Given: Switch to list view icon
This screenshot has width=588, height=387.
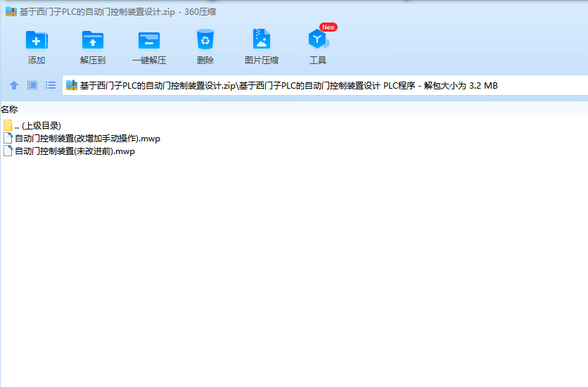Looking at the screenshot, I should (51, 86).
